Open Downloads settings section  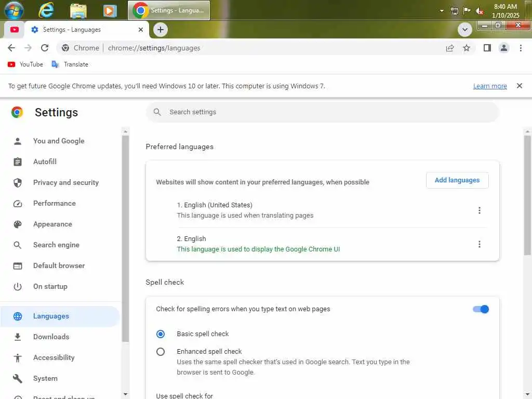[x=51, y=337]
